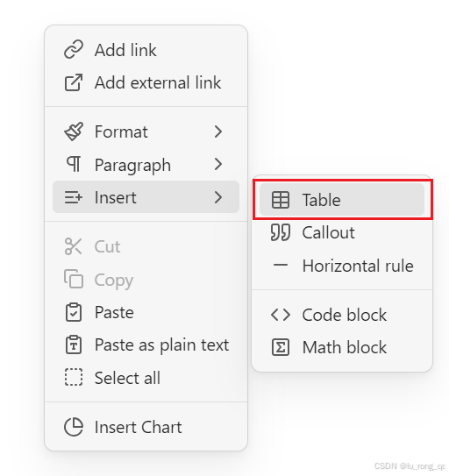Click the pie chart Insert Chart icon

click(74, 427)
